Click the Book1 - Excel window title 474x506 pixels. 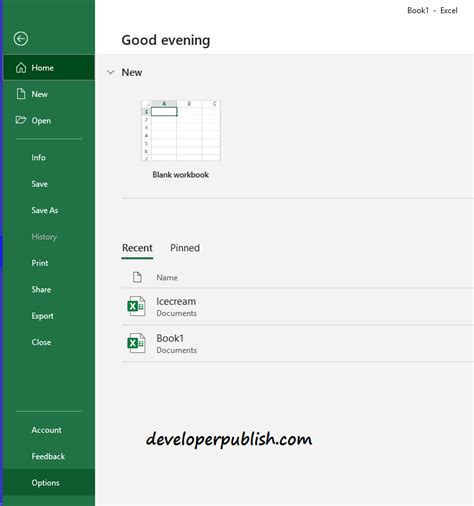pyautogui.click(x=432, y=11)
